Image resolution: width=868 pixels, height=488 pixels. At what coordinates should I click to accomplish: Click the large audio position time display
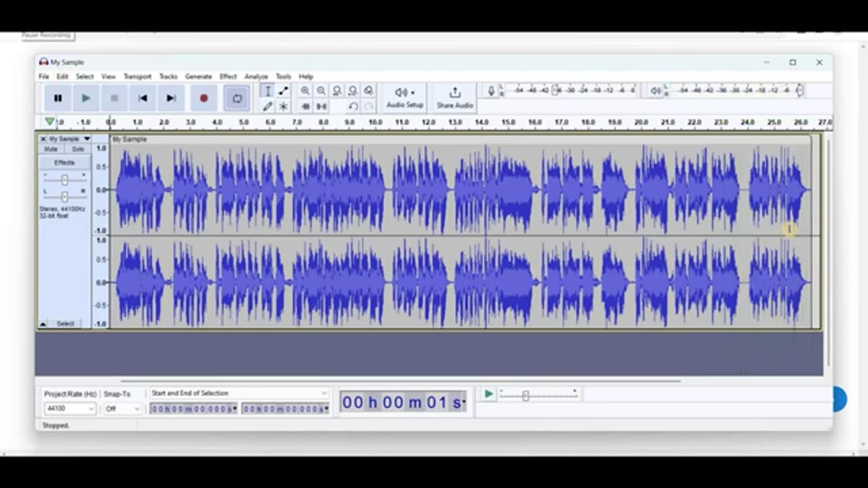pyautogui.click(x=403, y=403)
